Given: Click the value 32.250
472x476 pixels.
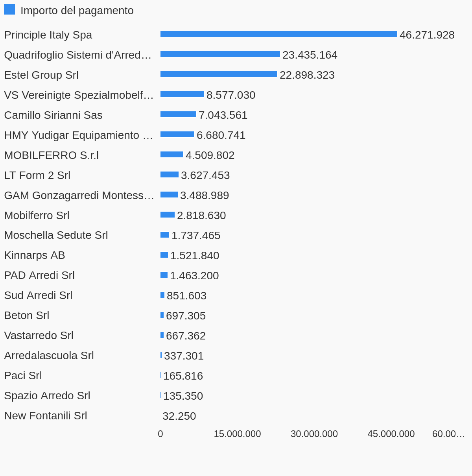Looking at the screenshot, I should point(179,416).
